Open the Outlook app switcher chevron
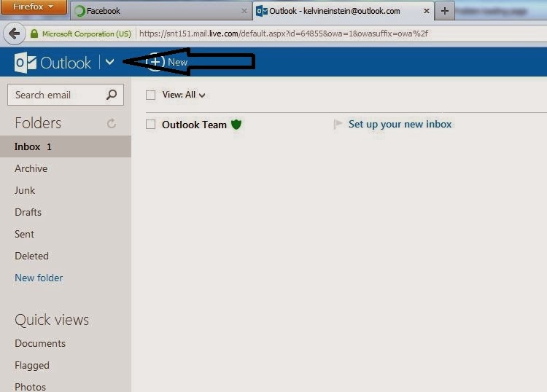 point(109,62)
